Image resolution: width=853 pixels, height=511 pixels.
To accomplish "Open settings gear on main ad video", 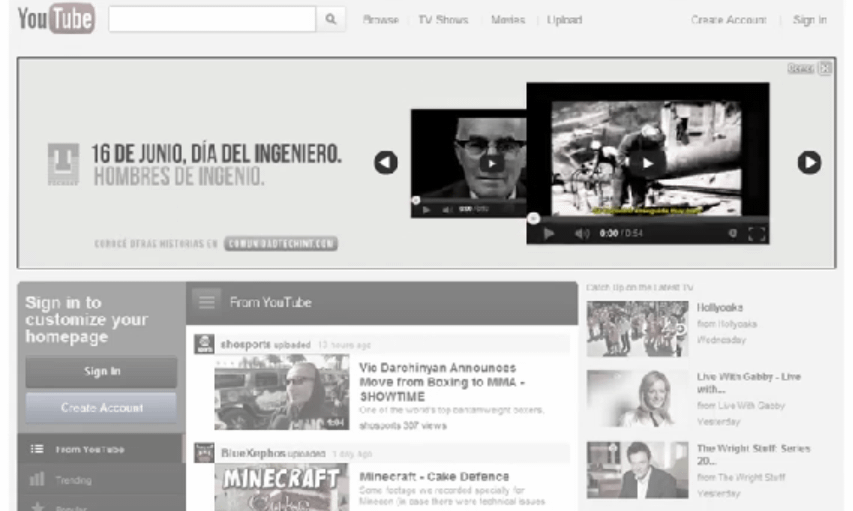I will [x=732, y=233].
